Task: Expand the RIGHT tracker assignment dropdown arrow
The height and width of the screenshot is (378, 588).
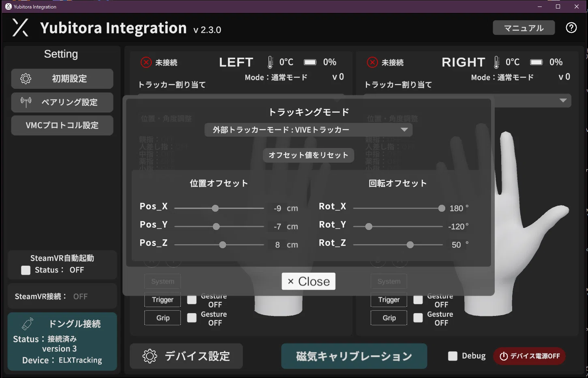Action: [x=563, y=101]
